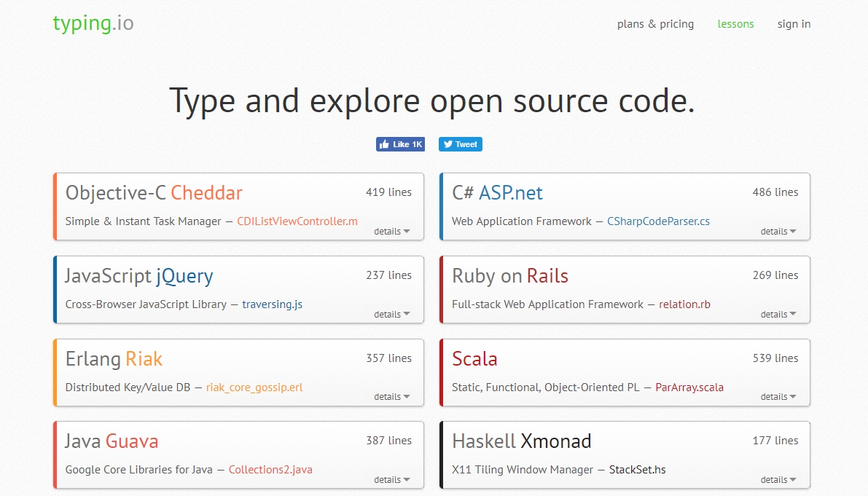868x496 pixels.
Task: Expand details for Erlang Riak card
Action: 392,396
